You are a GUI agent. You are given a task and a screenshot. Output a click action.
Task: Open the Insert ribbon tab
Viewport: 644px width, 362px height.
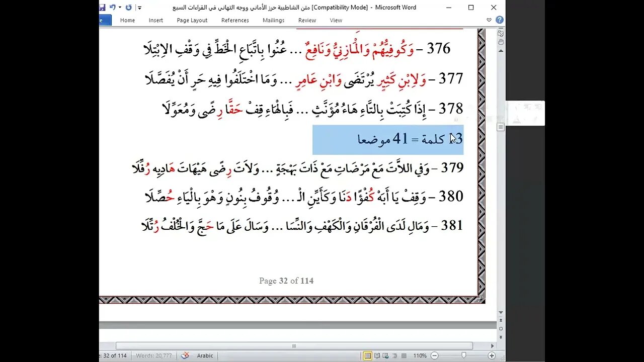155,20
